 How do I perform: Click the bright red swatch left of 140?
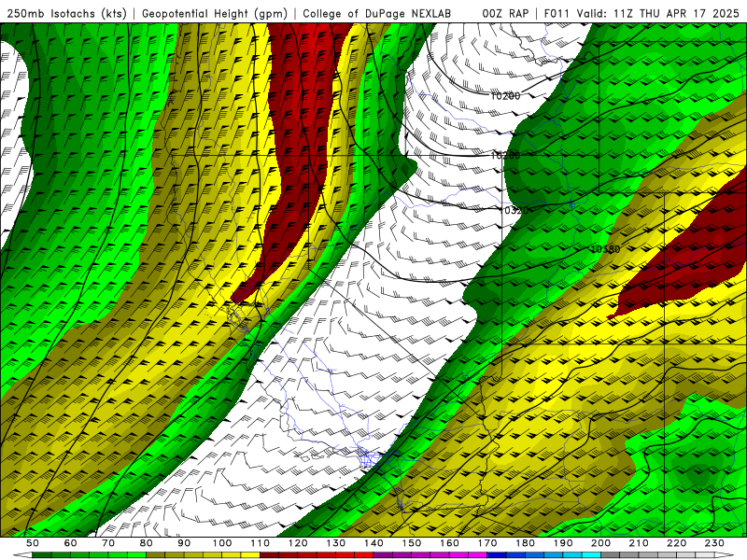(363, 554)
